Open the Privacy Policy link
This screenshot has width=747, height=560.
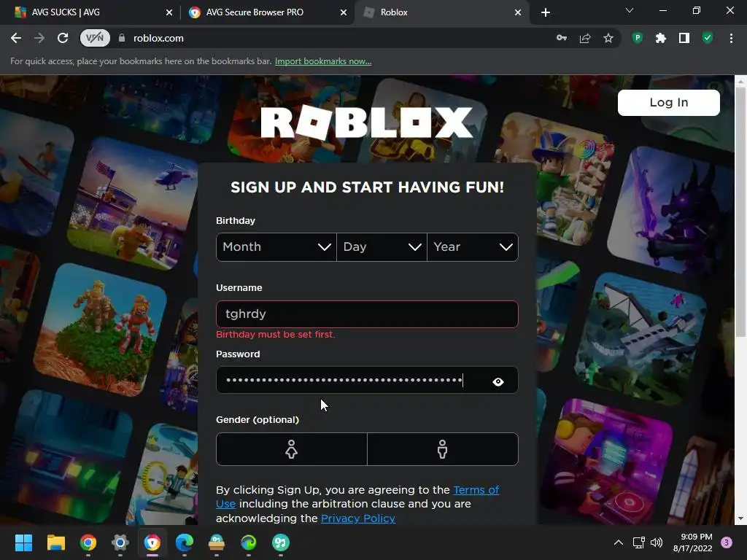click(x=357, y=518)
